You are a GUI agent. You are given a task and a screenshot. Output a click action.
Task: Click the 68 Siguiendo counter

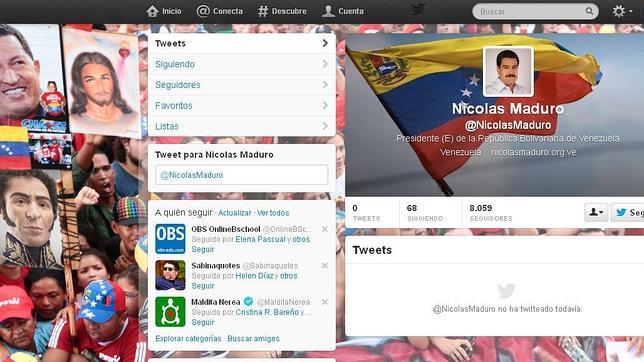(x=425, y=213)
